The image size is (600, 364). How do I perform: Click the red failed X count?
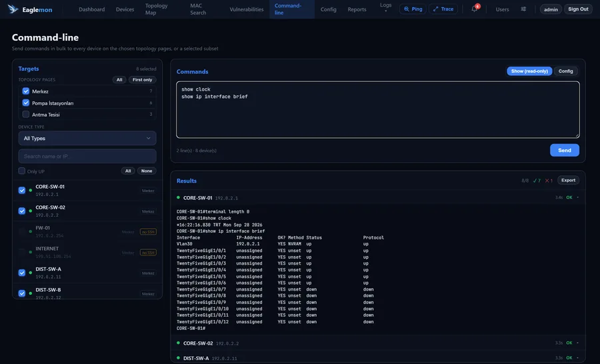coord(549,181)
